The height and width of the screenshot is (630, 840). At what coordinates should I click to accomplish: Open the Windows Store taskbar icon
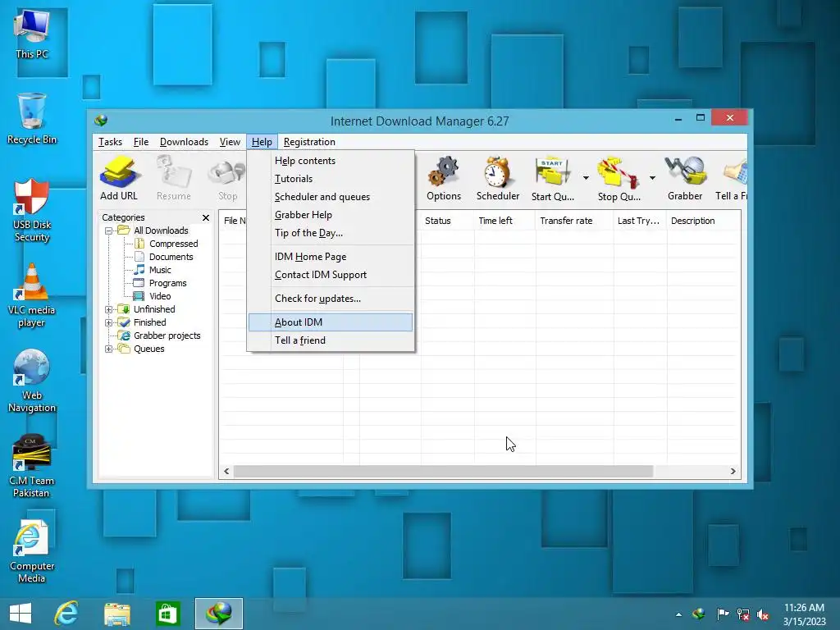click(x=167, y=614)
